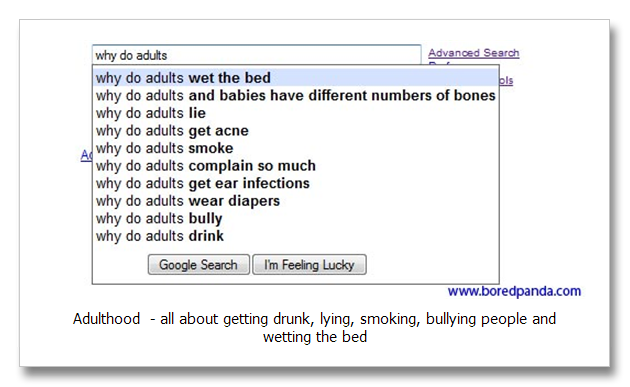Select suggestion 'why do adults wet the bed'
The image size is (630, 387).
(x=296, y=78)
